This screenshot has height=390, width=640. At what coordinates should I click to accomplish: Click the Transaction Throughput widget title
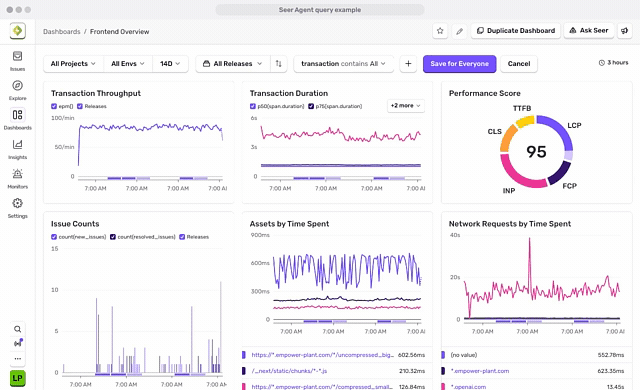pos(96,93)
